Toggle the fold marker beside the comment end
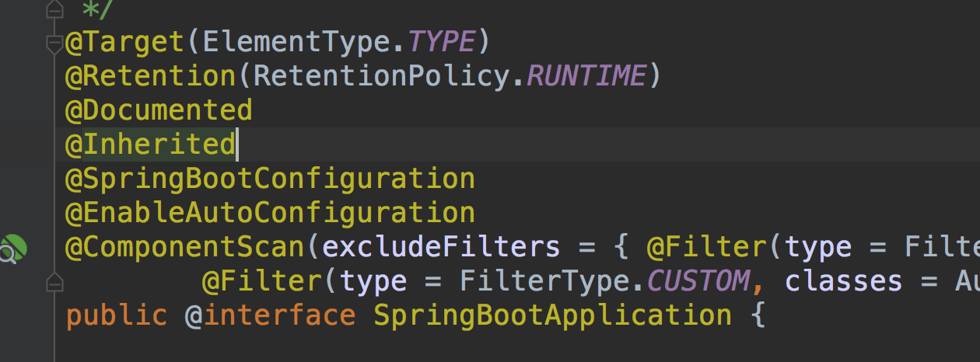Viewport: 980px width, 362px height. click(x=54, y=9)
